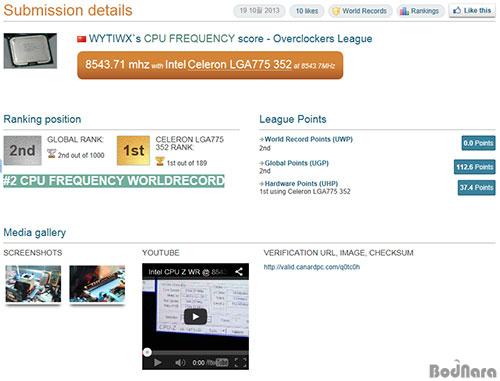This screenshot has width=500, height=381.
Task: Open the valid.canardpc.com verification URL
Action: pyautogui.click(x=312, y=267)
